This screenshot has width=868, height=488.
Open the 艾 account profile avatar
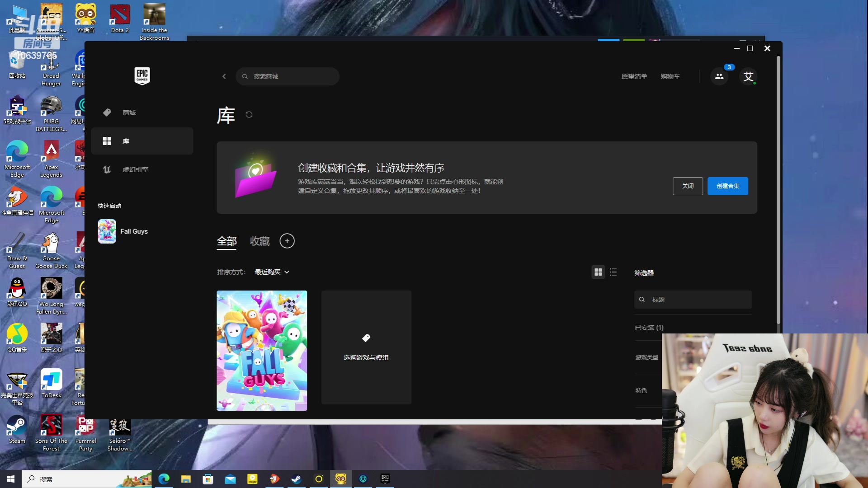point(748,76)
